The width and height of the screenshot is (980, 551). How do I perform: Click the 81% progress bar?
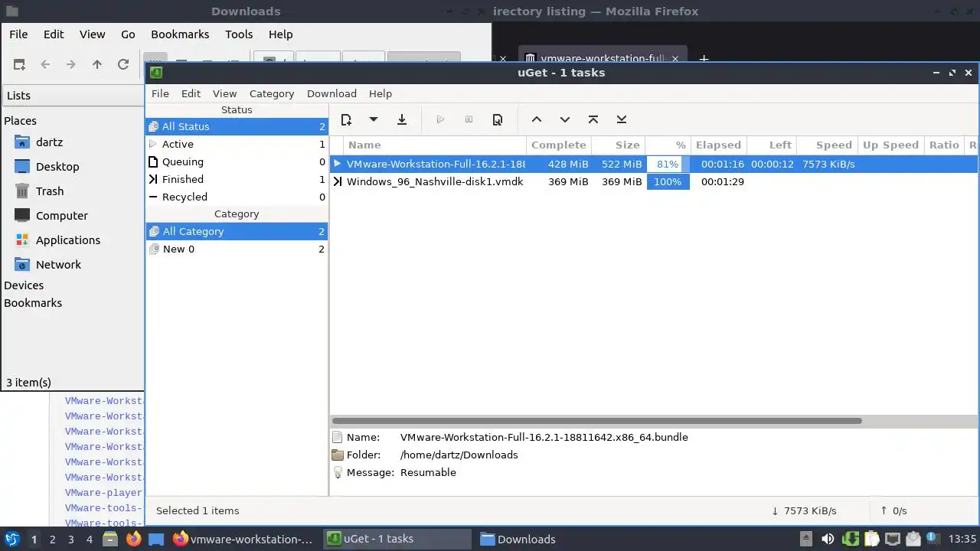tap(668, 164)
